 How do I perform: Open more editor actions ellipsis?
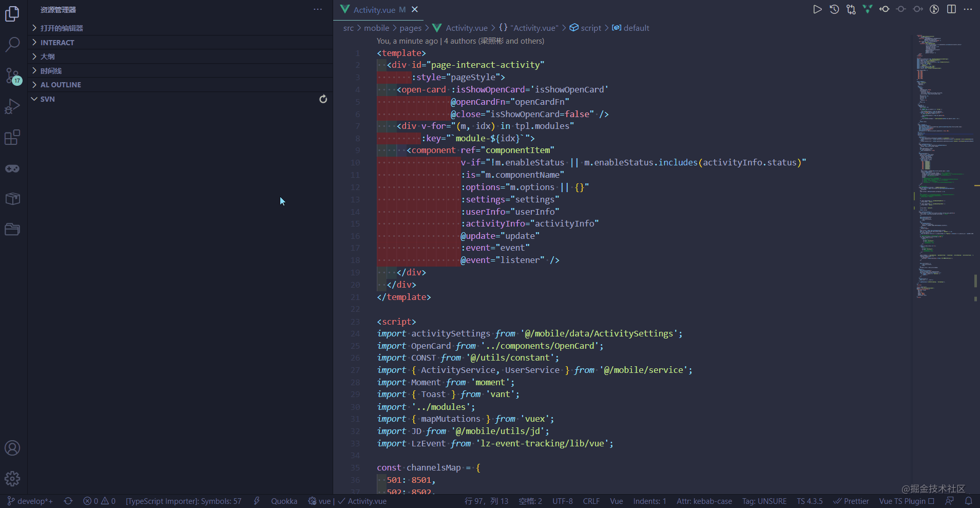coord(968,9)
